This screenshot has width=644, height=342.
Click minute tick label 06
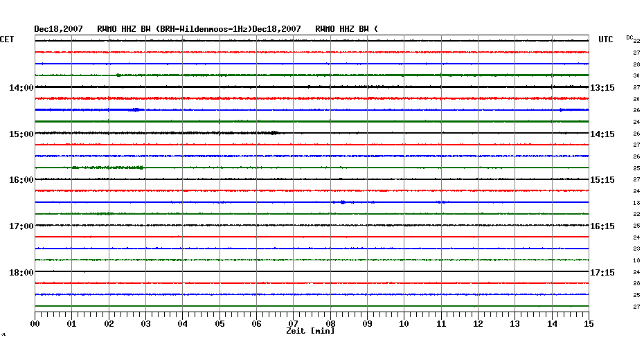(257, 324)
